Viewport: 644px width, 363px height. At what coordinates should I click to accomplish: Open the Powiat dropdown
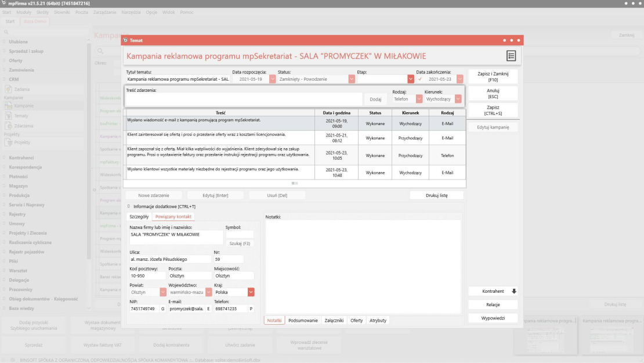coord(163,292)
